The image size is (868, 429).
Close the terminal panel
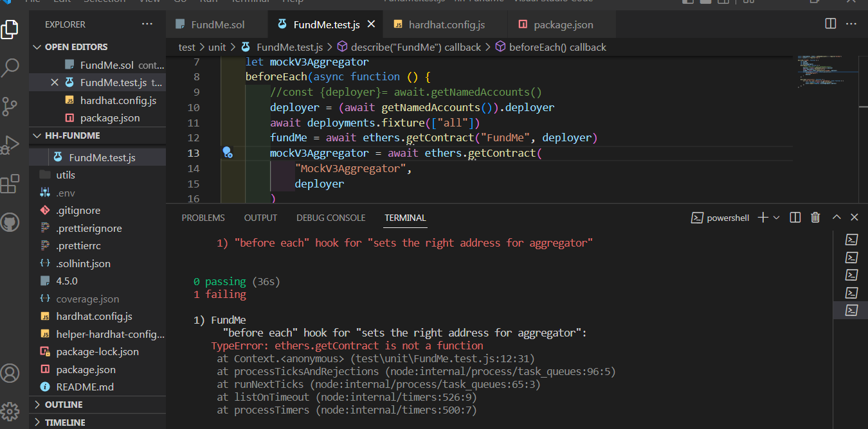pyautogui.click(x=854, y=217)
